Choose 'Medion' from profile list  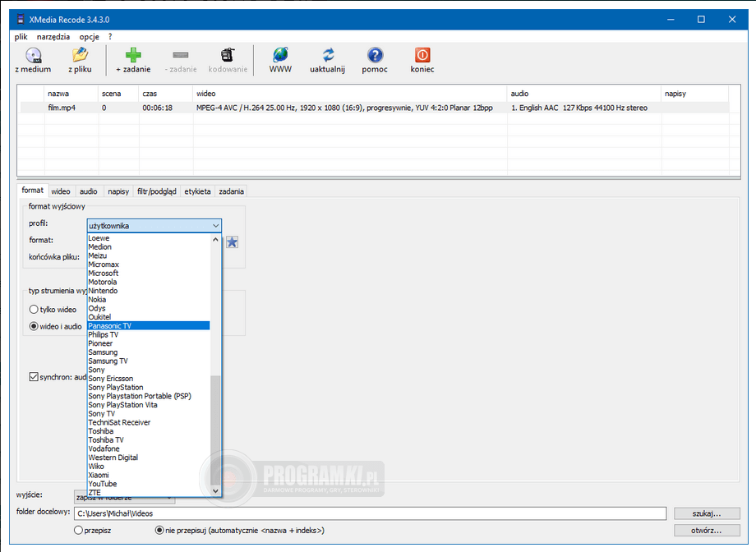(149, 246)
